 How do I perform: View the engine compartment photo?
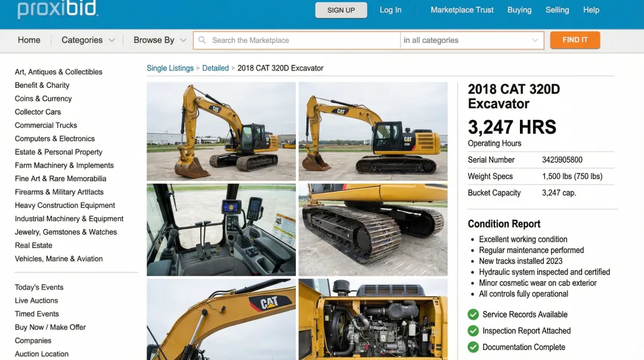pos(373,319)
